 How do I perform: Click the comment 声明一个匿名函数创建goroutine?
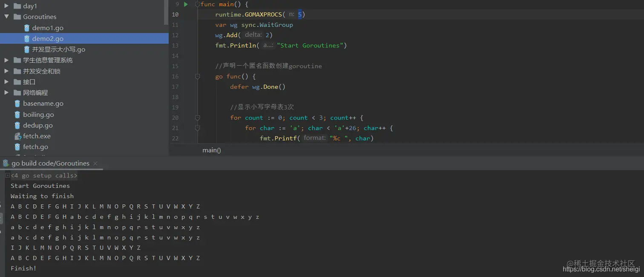click(268, 66)
